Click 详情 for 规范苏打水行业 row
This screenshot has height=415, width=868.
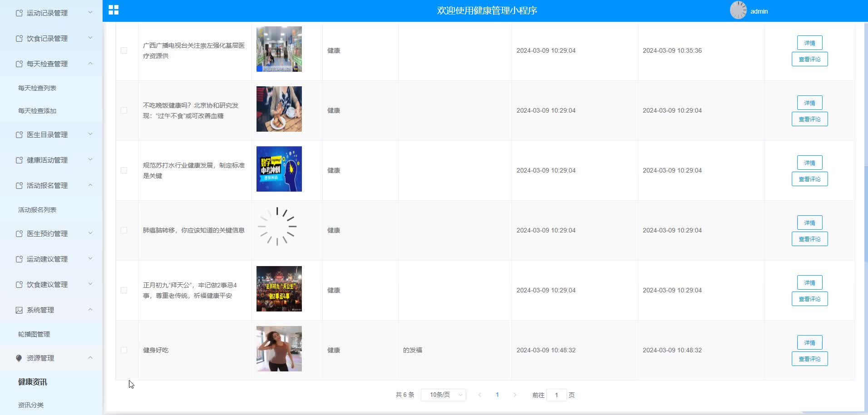pyautogui.click(x=809, y=163)
